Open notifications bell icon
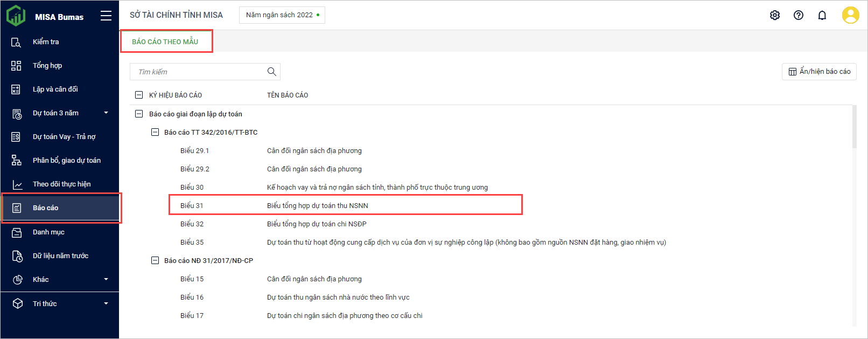Viewport: 868px width, 339px height. click(x=822, y=15)
